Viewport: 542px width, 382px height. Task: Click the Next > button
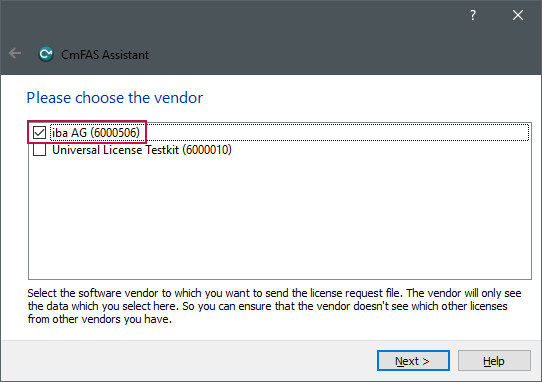coord(413,361)
